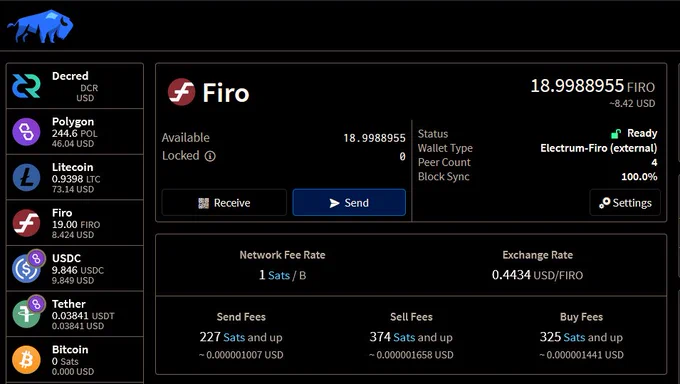Open the Bitcoin wallet entry
Viewport: 680px width, 384px height.
(x=75, y=359)
